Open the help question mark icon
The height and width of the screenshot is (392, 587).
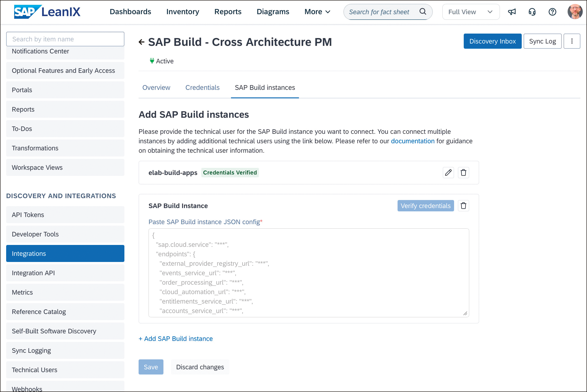pyautogui.click(x=552, y=12)
